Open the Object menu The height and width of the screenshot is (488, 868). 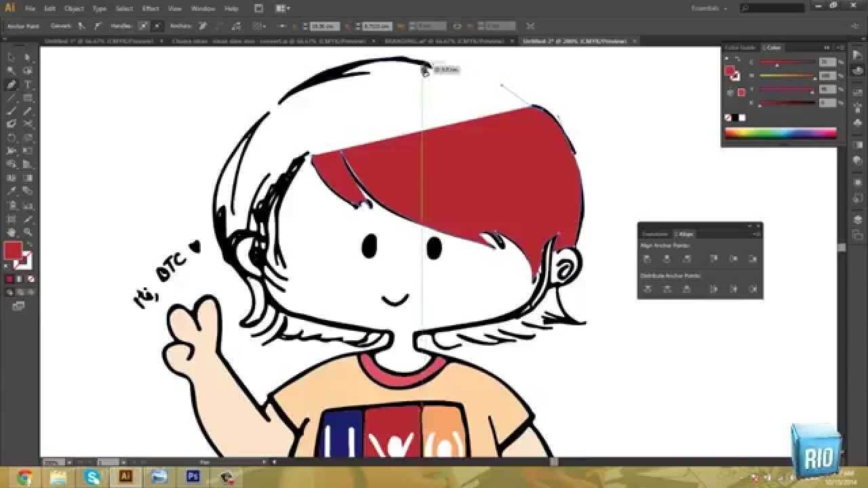[75, 9]
